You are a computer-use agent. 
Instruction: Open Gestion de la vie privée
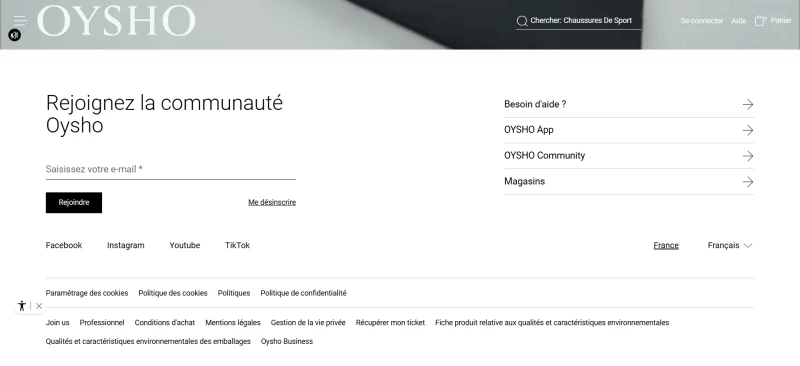(x=308, y=323)
